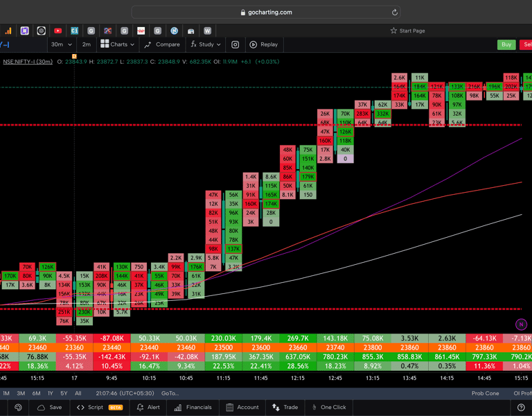
Task: Select the All range
Action: point(78,393)
